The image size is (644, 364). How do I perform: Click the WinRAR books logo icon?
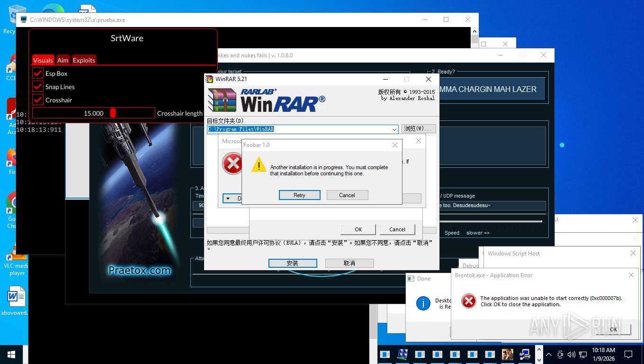[222, 100]
